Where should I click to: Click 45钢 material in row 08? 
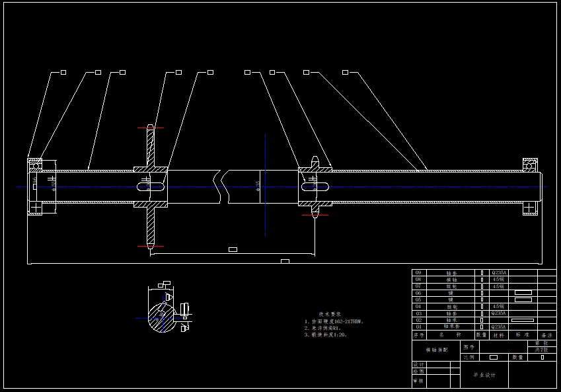pyautogui.click(x=498, y=279)
